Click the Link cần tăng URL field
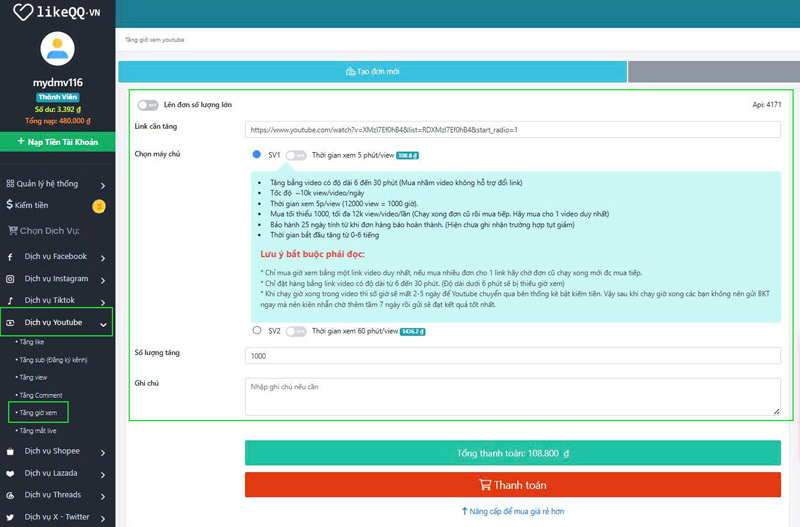The width and height of the screenshot is (800, 527). point(513,130)
